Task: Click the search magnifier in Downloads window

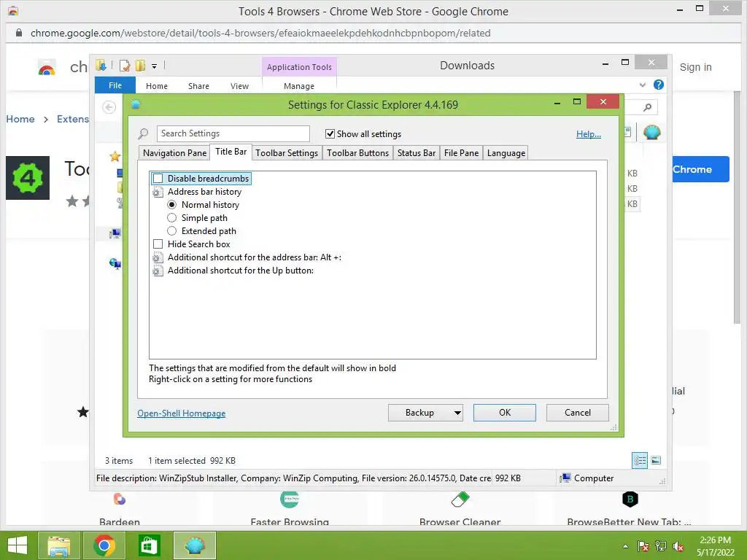Action: tap(647, 107)
